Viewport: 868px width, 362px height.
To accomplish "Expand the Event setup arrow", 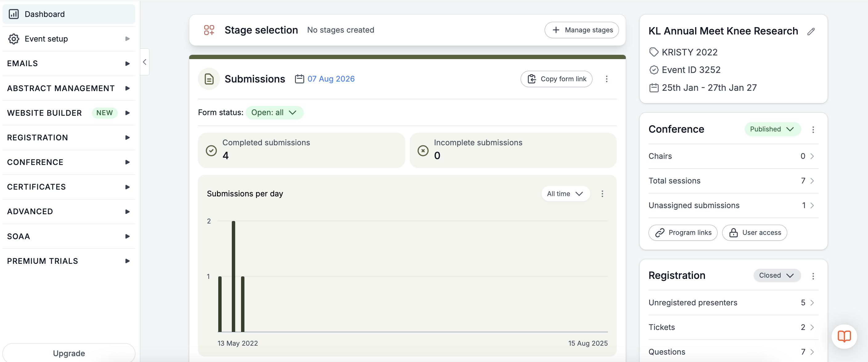I will [127, 39].
